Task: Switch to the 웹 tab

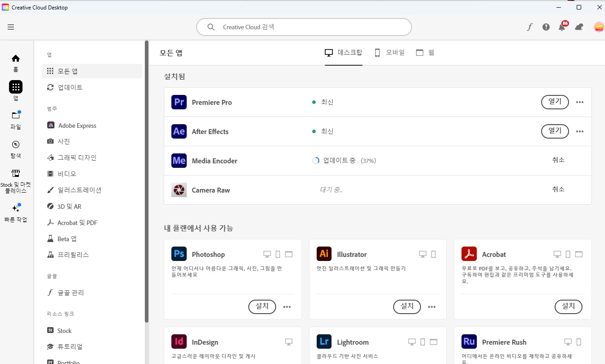Action: coord(425,53)
